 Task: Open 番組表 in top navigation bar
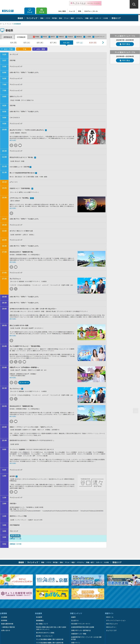[20, 18]
